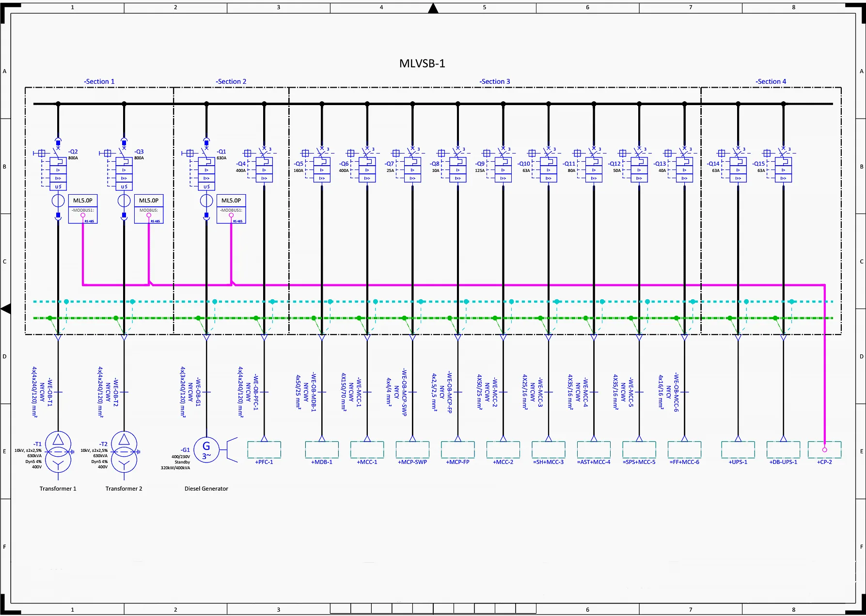Screen dimensions: 866x616
Task: Select breaker -Q8 10A symbol
Action: [458, 164]
